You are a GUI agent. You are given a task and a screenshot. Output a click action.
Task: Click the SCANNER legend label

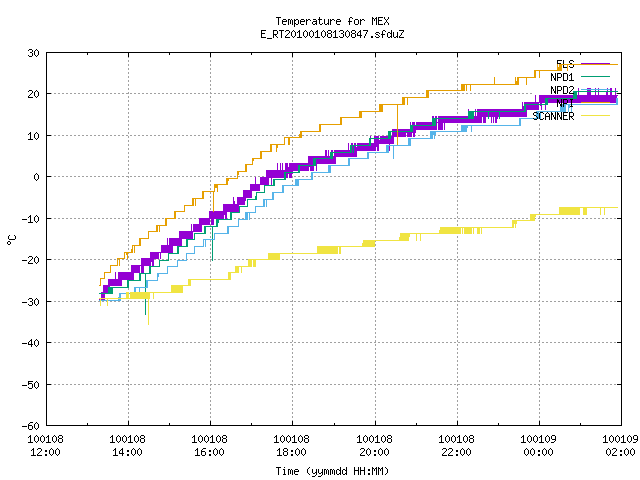tap(553, 116)
